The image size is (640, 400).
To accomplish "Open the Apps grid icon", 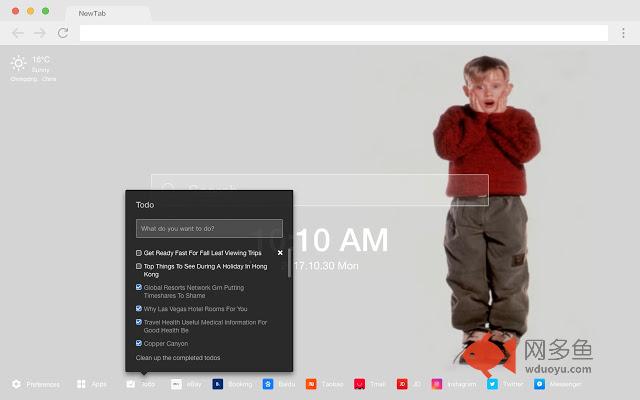I will coord(81,384).
